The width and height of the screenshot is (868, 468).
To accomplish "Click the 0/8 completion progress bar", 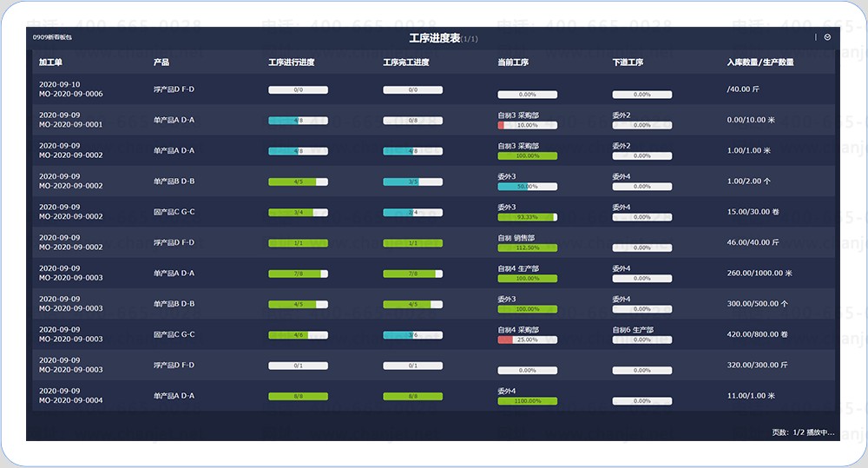I will point(413,120).
